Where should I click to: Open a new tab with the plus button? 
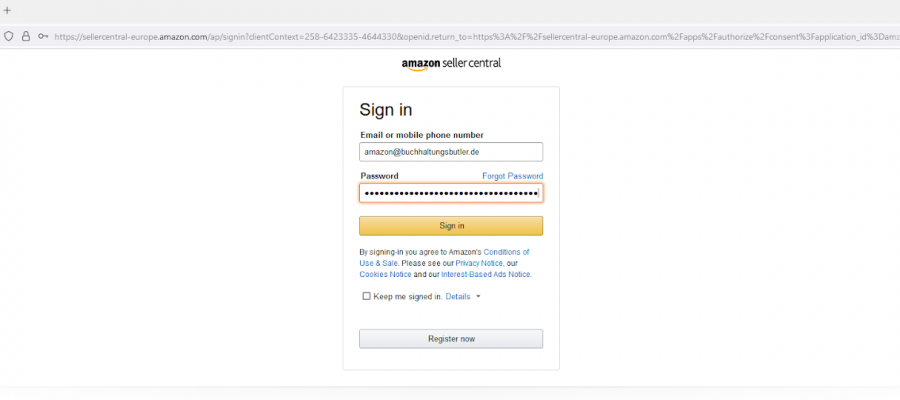(8, 10)
